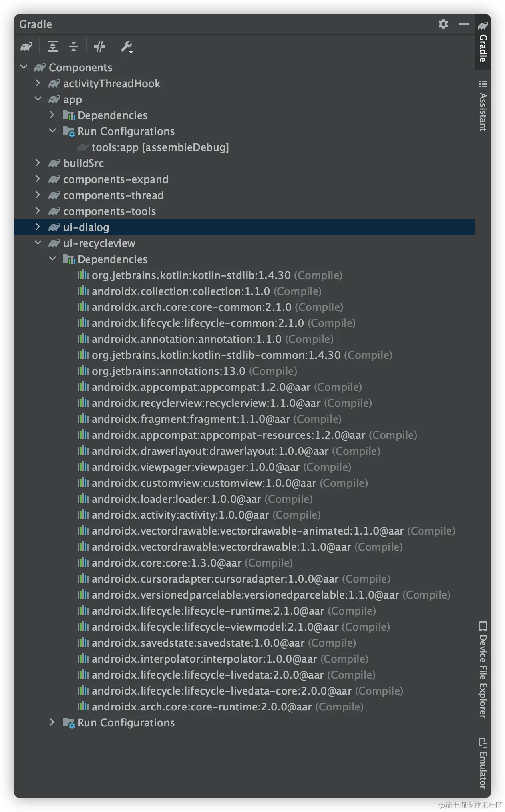Click the Expand All toolbar icon
Screen dimensions: 505x812
pos(53,47)
